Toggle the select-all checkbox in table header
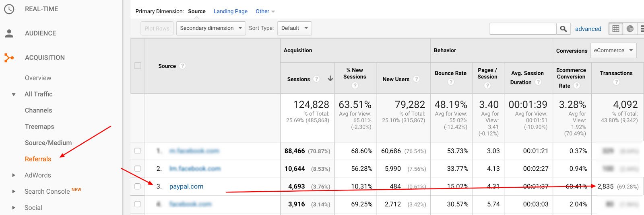 click(x=138, y=66)
